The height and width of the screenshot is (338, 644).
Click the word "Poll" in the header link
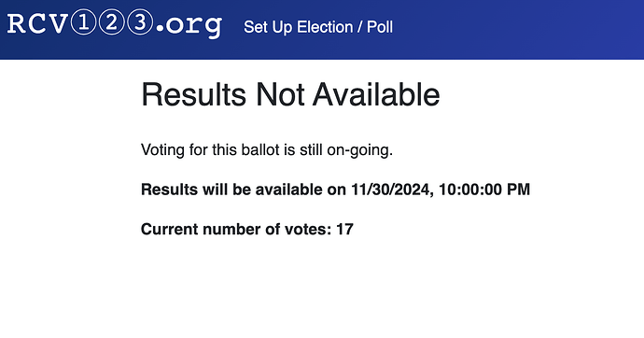[380, 27]
